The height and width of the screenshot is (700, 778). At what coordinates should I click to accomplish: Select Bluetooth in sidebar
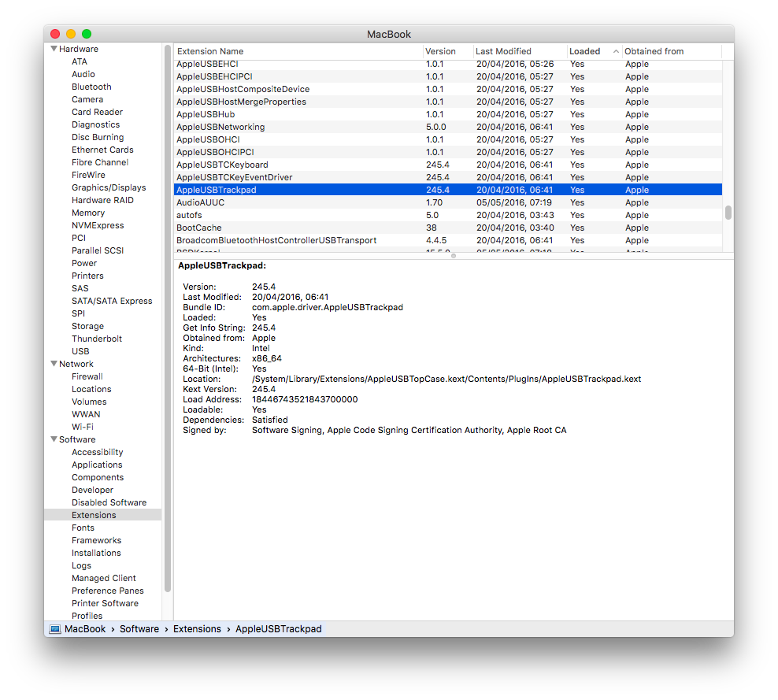(91, 87)
